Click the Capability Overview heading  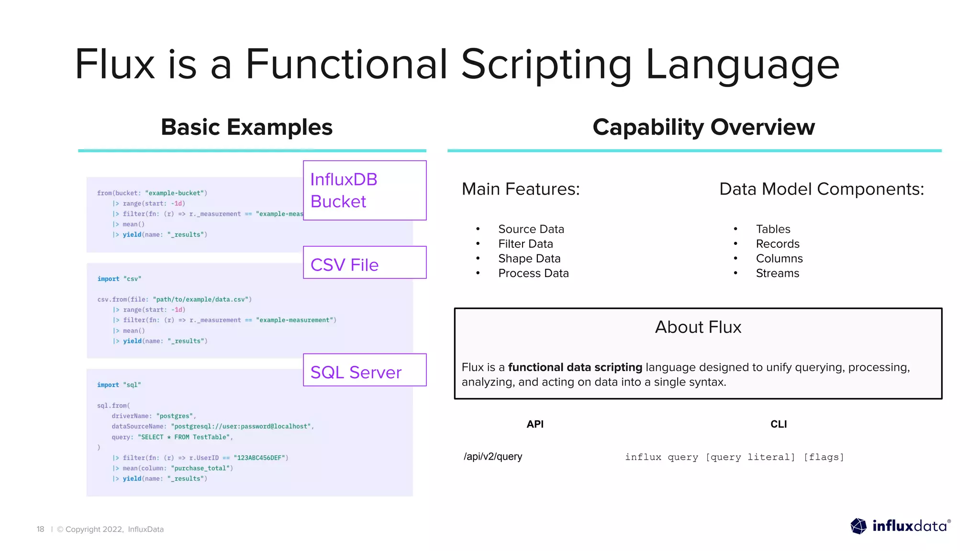click(x=703, y=127)
